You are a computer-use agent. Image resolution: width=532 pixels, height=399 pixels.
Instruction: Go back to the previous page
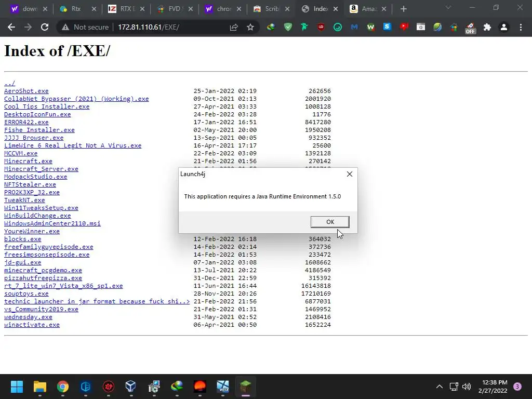pyautogui.click(x=11, y=27)
